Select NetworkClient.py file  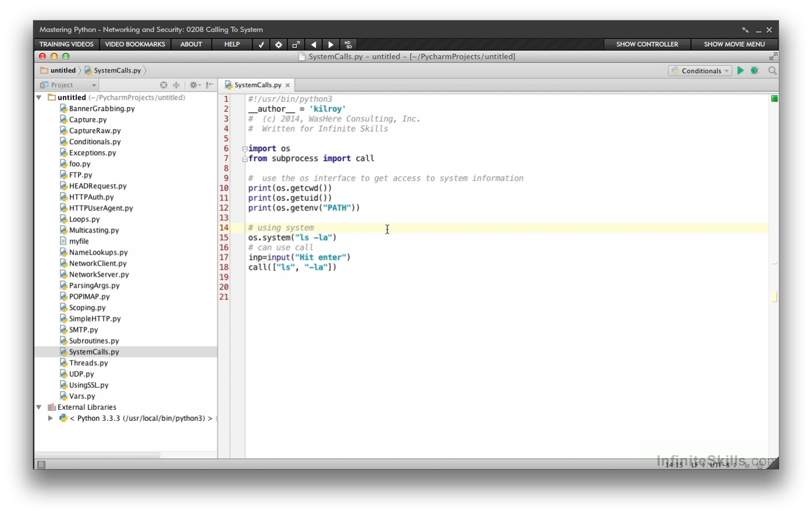[x=98, y=263]
